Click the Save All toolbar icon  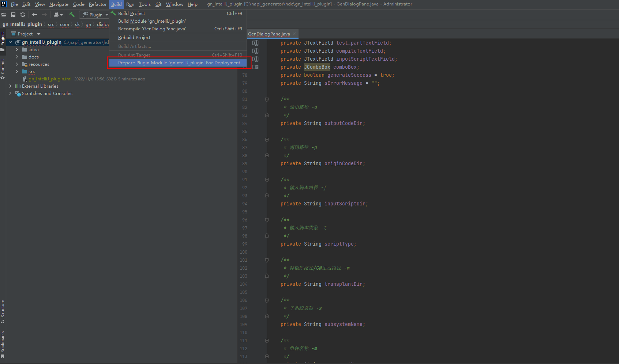pyautogui.click(x=13, y=15)
